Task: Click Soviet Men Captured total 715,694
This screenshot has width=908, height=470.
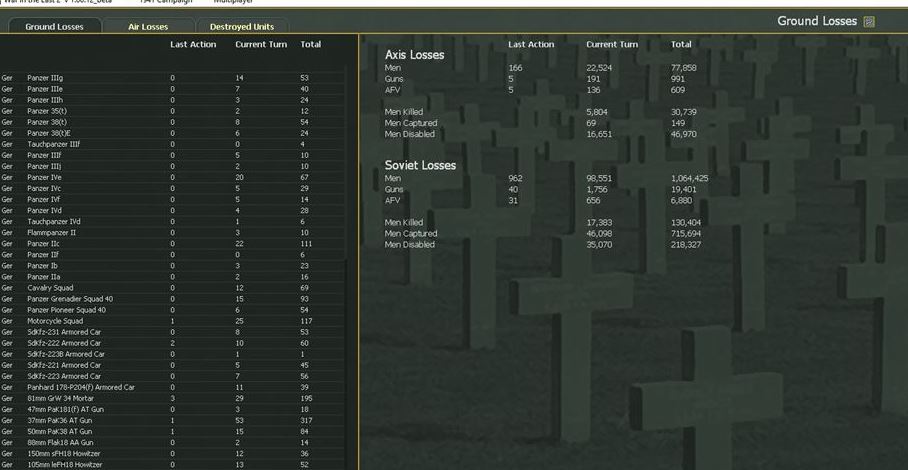Action: (686, 234)
